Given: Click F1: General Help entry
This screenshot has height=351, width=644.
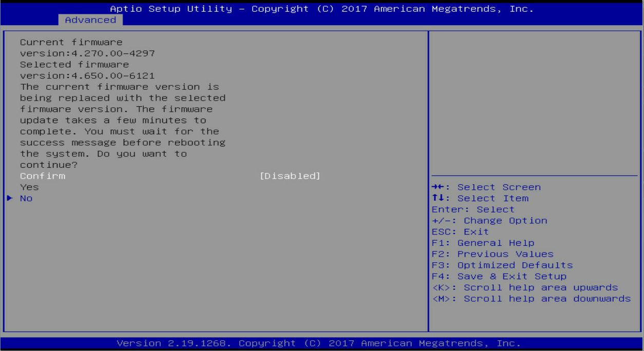Looking at the screenshot, I should point(483,243).
